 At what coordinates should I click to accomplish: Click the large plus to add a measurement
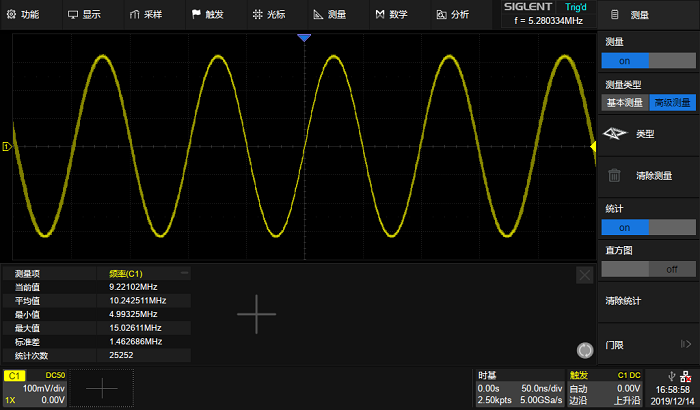coord(256,314)
